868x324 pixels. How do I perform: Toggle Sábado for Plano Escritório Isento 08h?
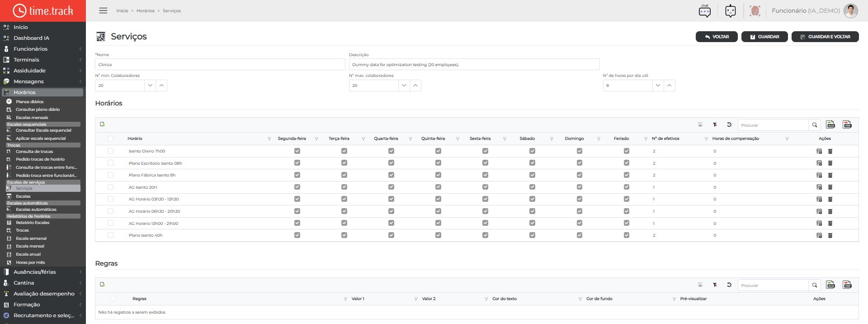(x=532, y=163)
